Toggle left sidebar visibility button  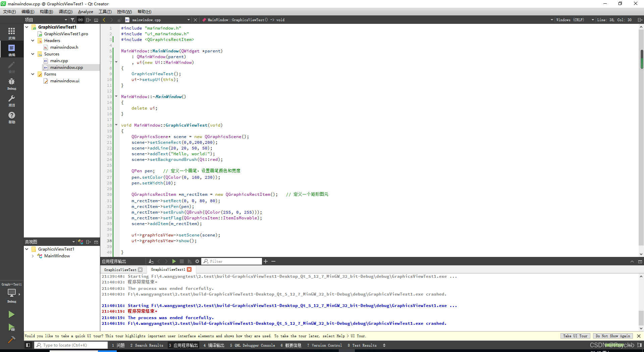pos(28,345)
